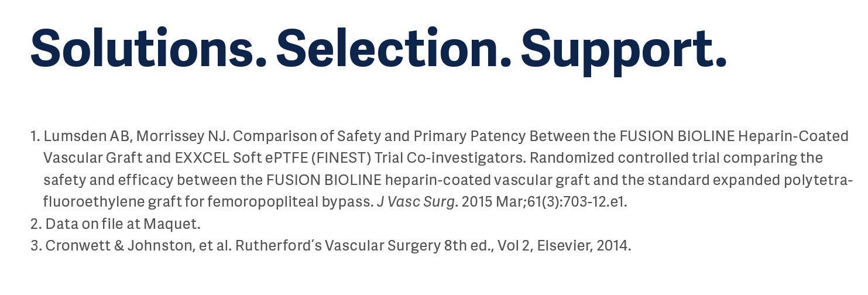The image size is (868, 295).
Task: Click reference number '1.' marker
Action: pyautogui.click(x=35, y=136)
